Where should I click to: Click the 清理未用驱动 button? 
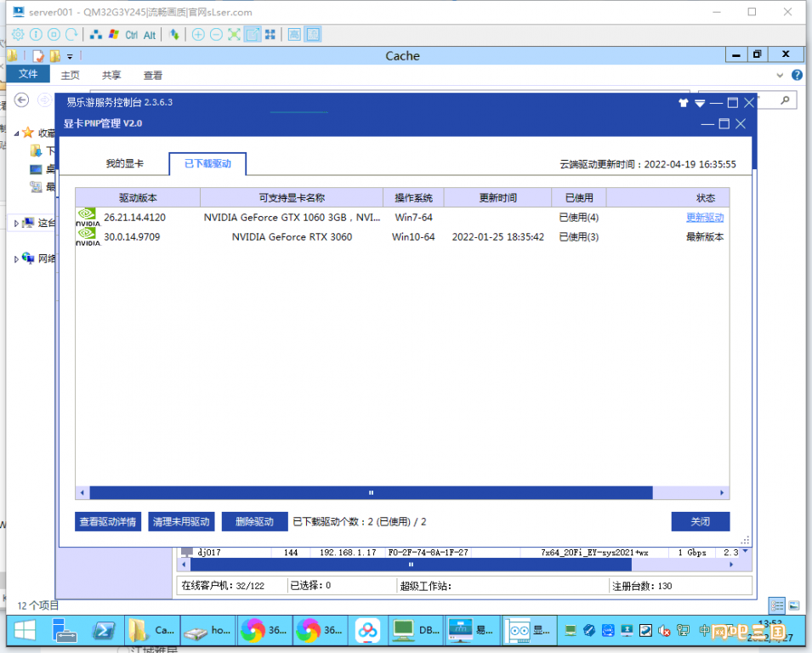click(x=181, y=521)
